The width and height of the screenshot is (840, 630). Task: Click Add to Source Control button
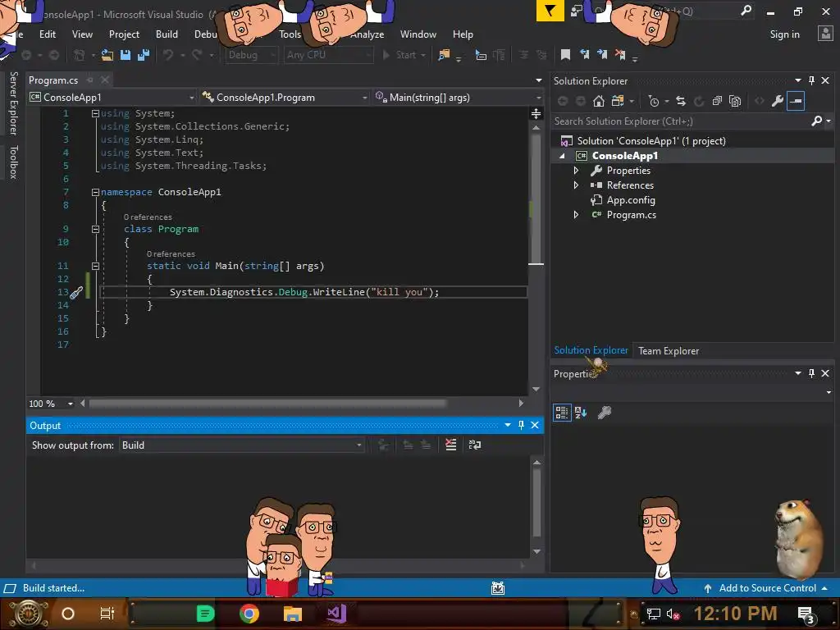(767, 588)
